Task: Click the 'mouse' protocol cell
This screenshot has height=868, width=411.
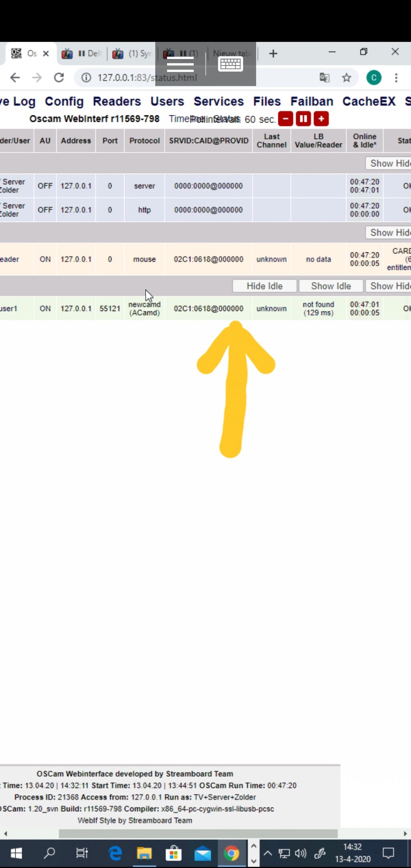Action: coord(144,259)
